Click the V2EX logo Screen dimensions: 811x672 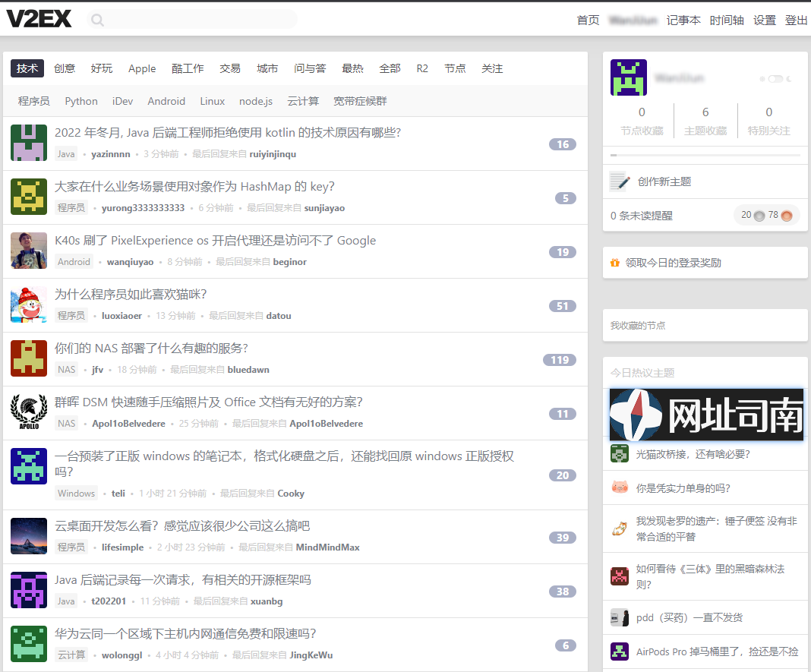tap(39, 19)
